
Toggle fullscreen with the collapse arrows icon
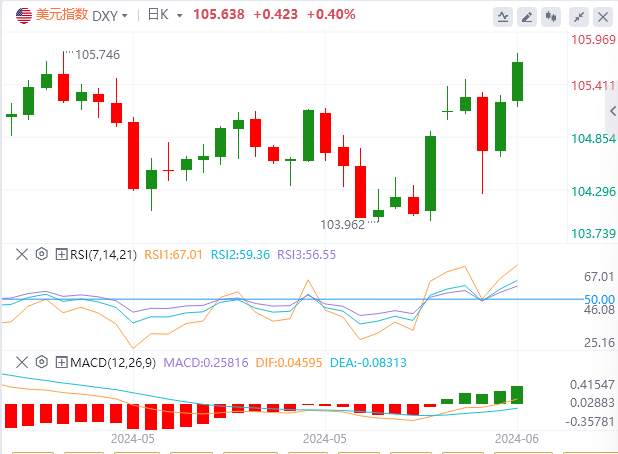[579, 17]
